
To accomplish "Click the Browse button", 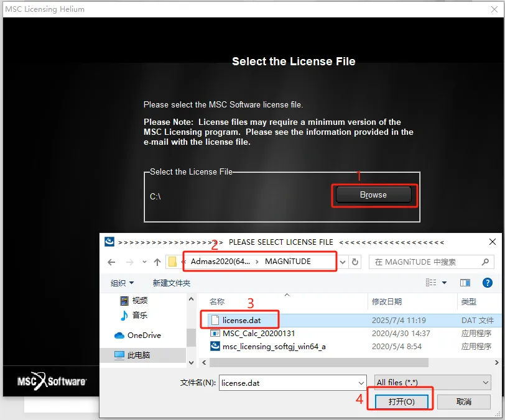I will coord(374,194).
